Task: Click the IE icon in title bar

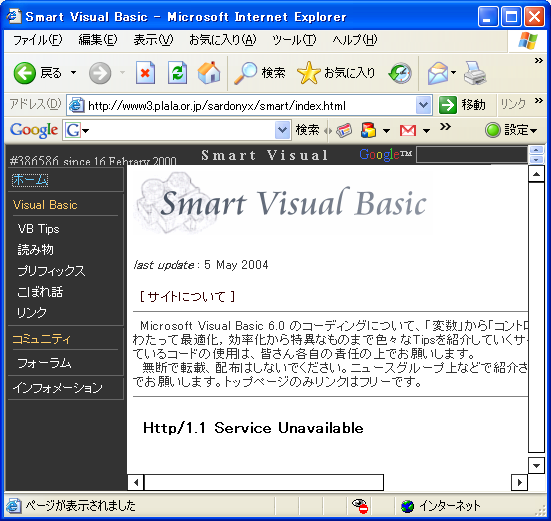Action: click(x=14, y=16)
